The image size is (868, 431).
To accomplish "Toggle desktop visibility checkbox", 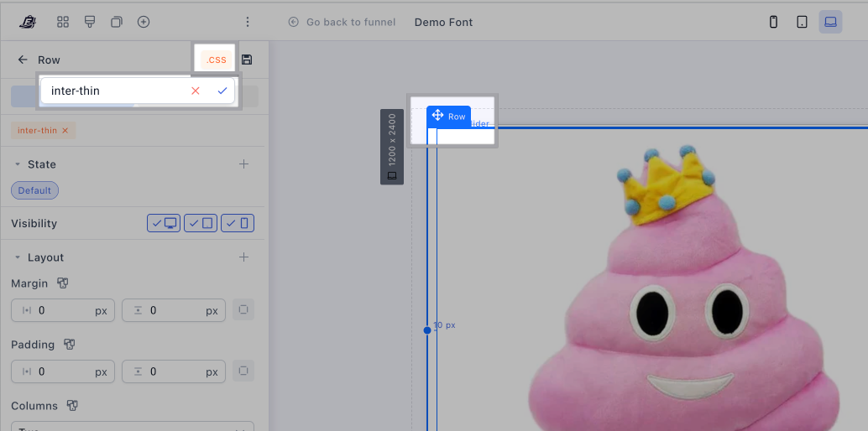I will tap(164, 223).
